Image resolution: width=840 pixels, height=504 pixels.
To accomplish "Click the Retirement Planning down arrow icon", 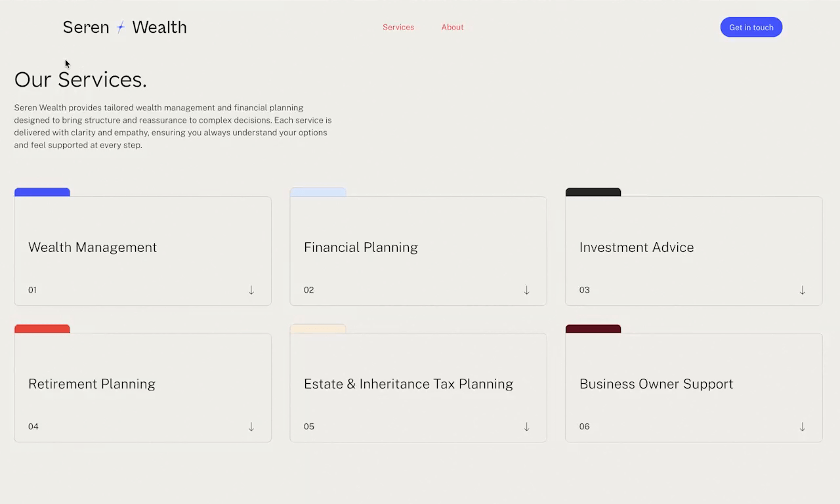I will (x=251, y=427).
